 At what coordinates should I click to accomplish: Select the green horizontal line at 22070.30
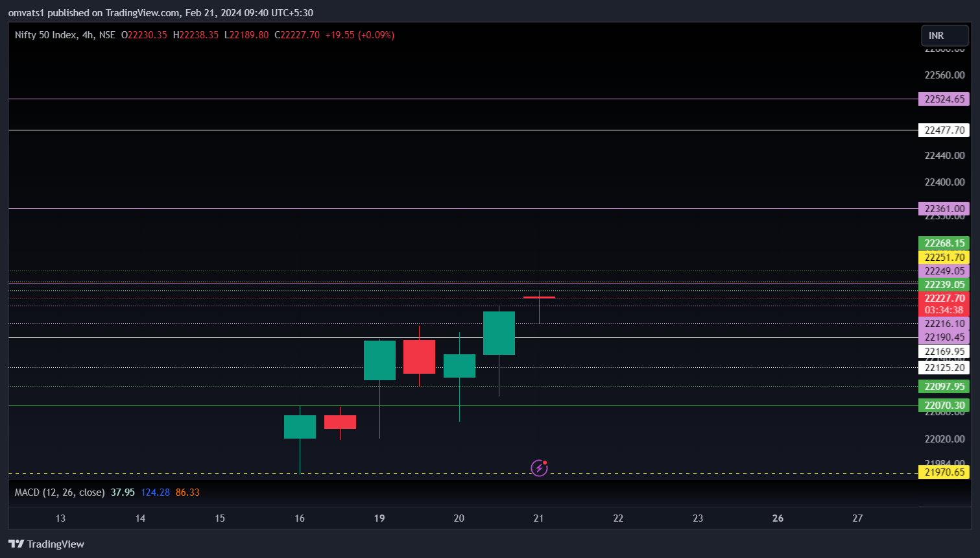click(x=463, y=406)
